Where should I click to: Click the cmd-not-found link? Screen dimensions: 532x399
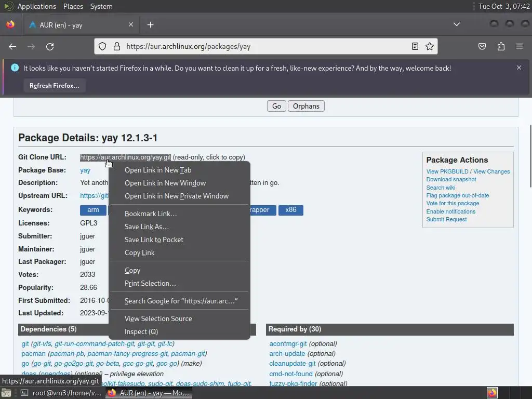coord(291,374)
